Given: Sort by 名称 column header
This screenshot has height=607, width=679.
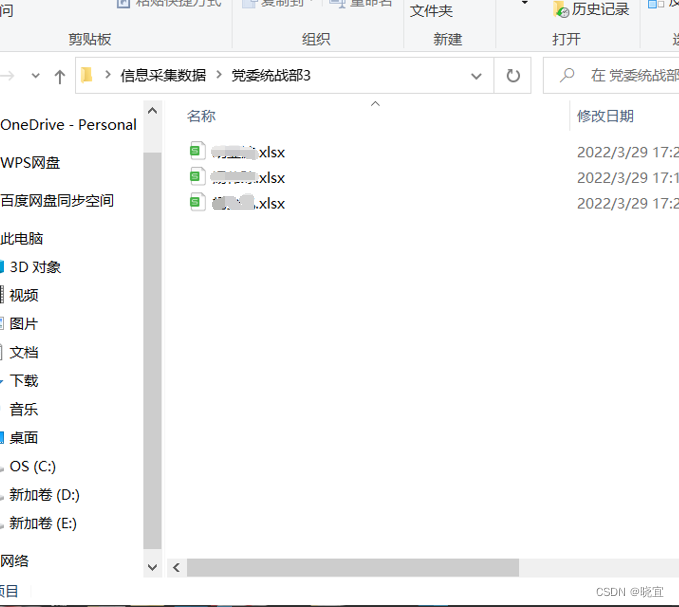Looking at the screenshot, I should click(201, 116).
